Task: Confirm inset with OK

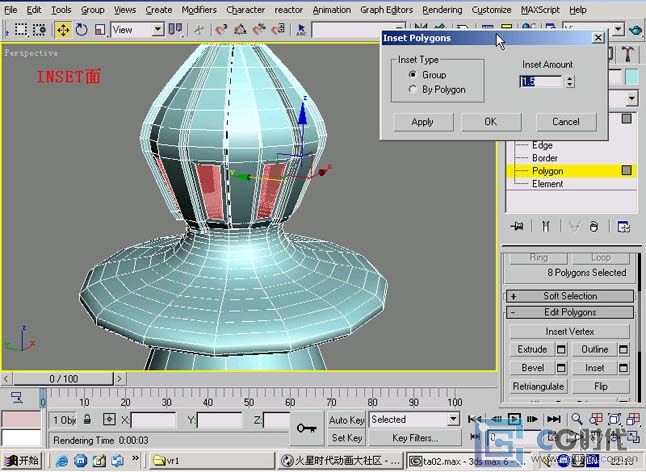Action: (491, 122)
